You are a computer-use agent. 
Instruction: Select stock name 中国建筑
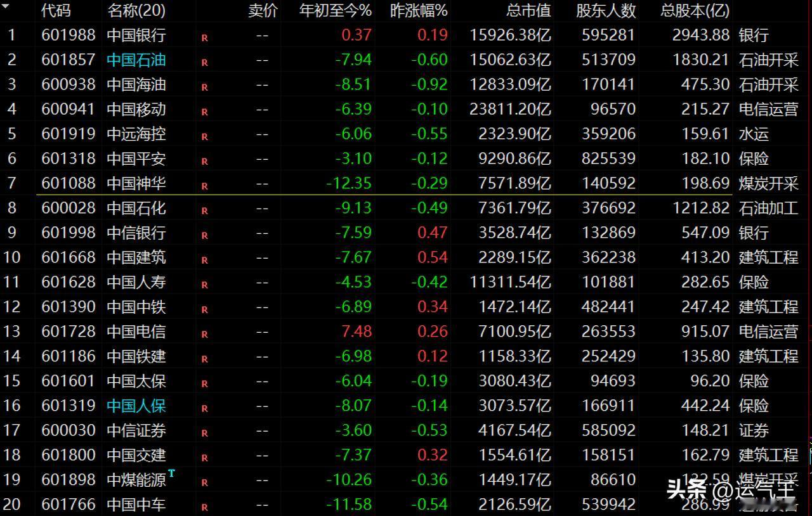[136, 257]
